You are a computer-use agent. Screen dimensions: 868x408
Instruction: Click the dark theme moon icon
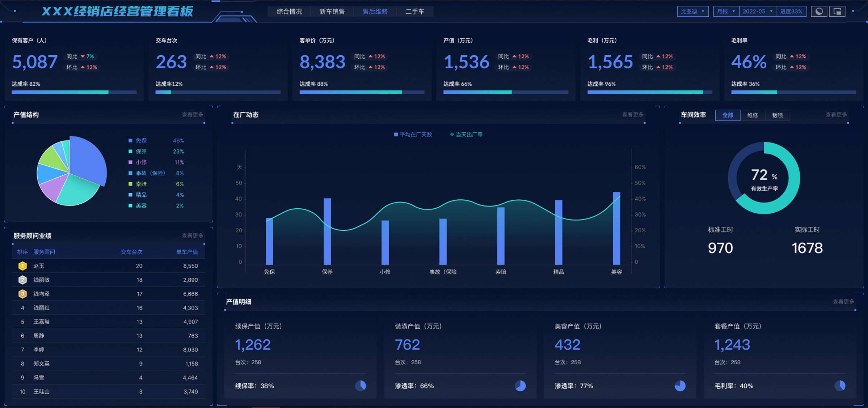819,12
